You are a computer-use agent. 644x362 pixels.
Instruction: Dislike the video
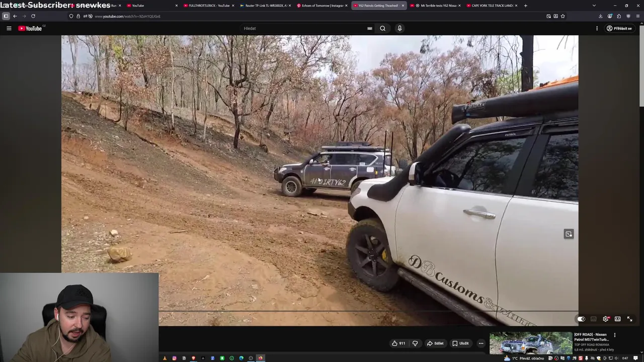(415, 343)
